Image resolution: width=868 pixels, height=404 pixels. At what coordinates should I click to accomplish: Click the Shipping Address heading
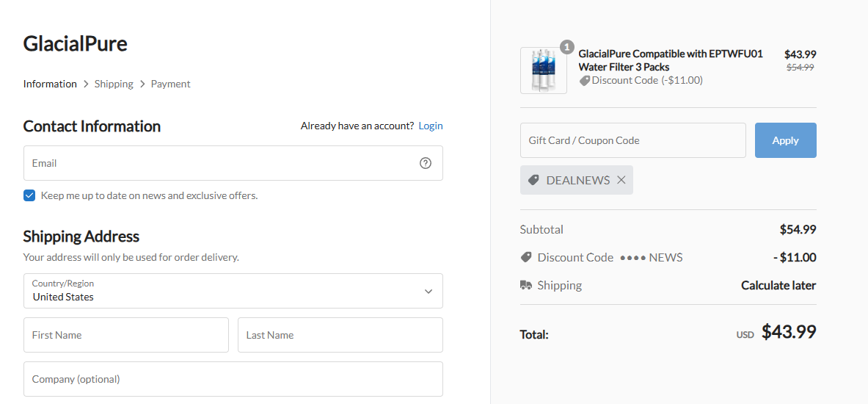tap(81, 237)
